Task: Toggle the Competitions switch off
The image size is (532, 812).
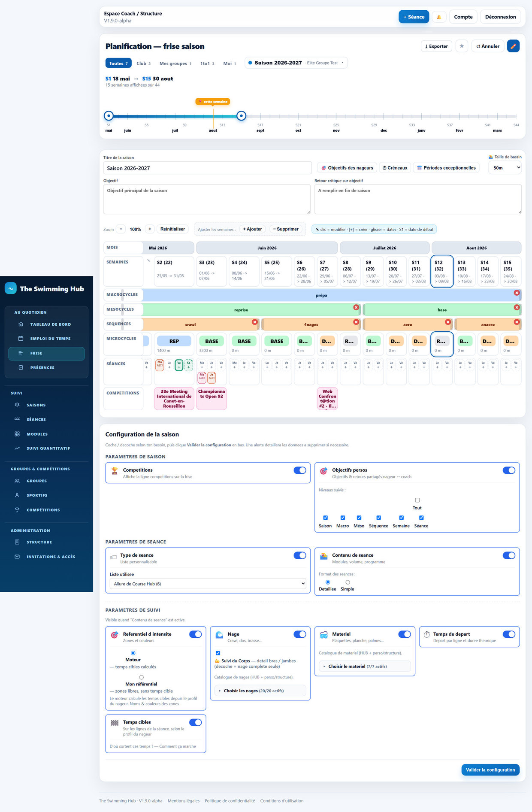Action: pyautogui.click(x=300, y=470)
